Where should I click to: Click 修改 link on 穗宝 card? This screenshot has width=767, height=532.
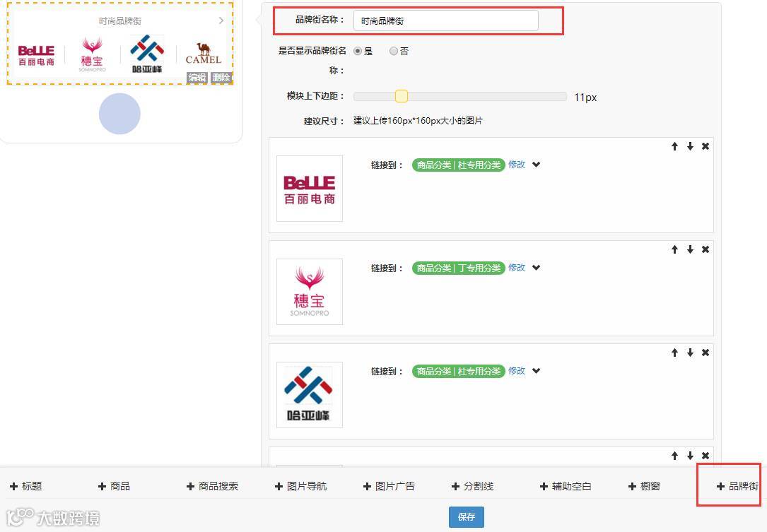coord(517,268)
